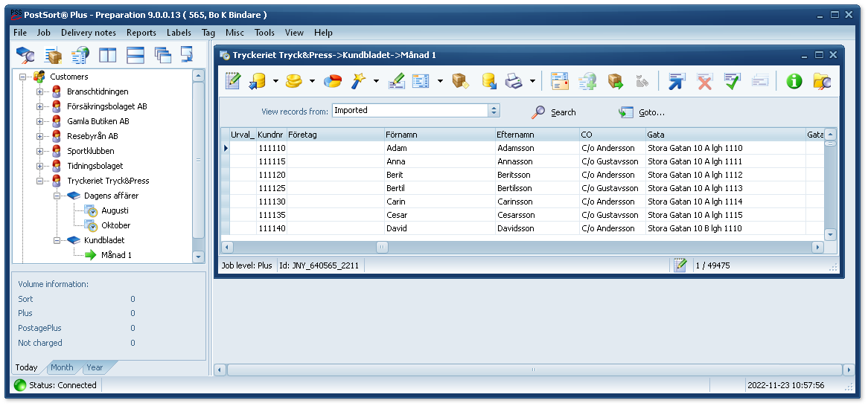Click the blue arrow record selection icon
The image size is (868, 406).
[x=677, y=81]
